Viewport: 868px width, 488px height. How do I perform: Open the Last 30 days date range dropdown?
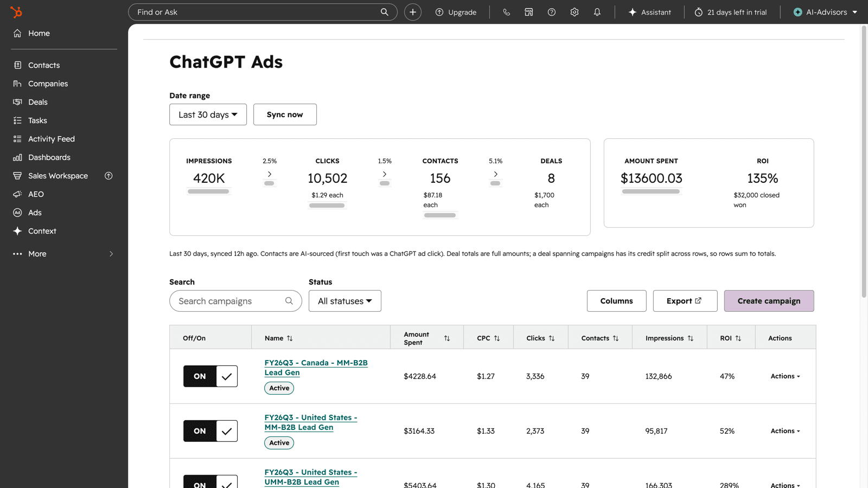pos(208,114)
